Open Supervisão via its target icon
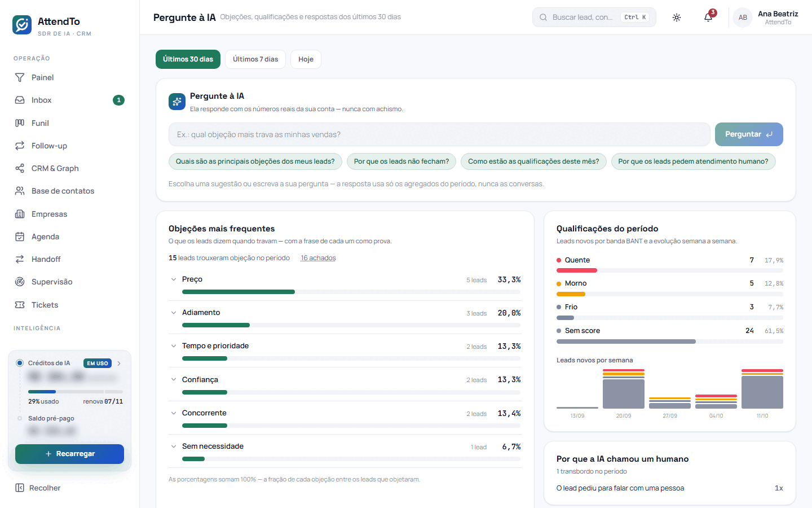The image size is (812, 508). point(20,282)
